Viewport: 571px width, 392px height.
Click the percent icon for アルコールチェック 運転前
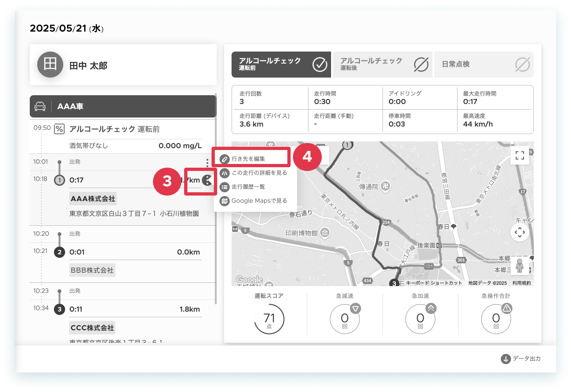[x=59, y=129]
